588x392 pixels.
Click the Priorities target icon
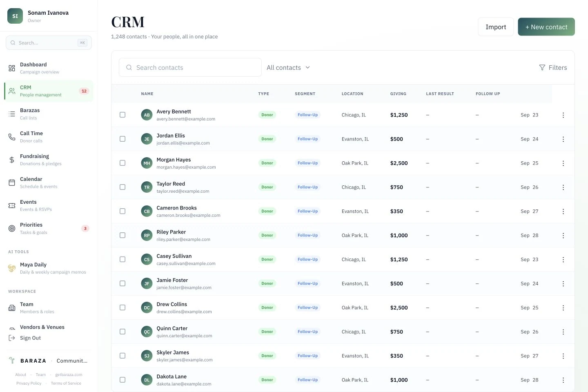pos(12,228)
